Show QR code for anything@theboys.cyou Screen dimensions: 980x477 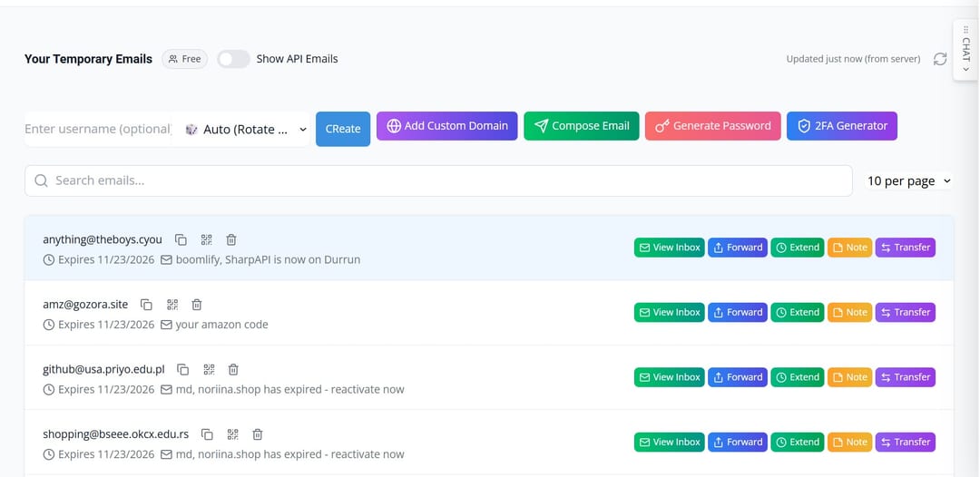(x=206, y=239)
